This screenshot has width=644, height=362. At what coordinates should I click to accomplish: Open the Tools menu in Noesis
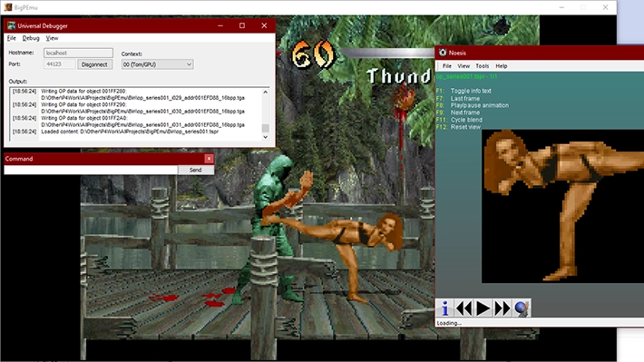pyautogui.click(x=483, y=65)
